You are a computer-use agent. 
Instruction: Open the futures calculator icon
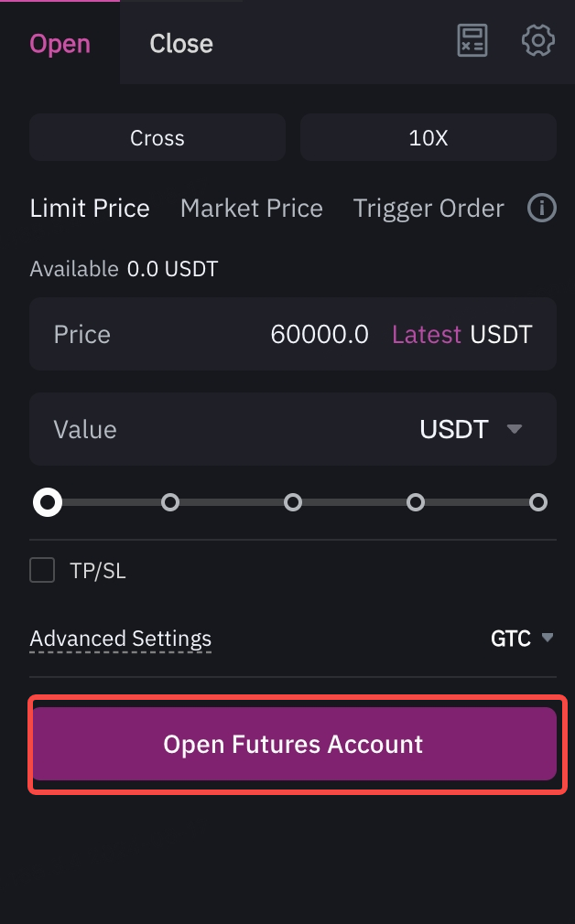click(x=472, y=40)
